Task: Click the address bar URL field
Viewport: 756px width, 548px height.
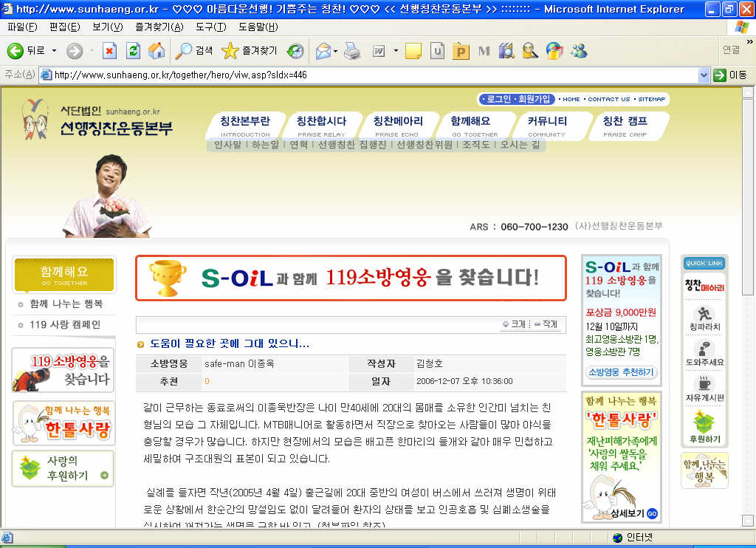Action: [369, 75]
